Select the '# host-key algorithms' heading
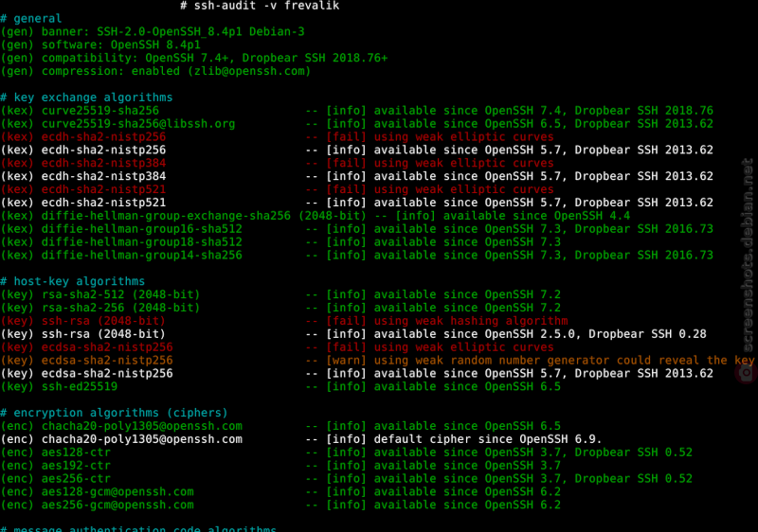Viewport: 758px width, 532px height. click(73, 281)
